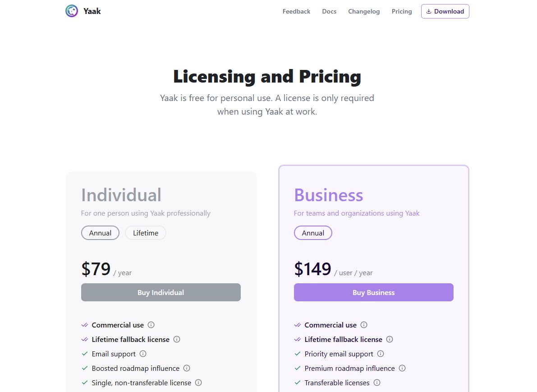Click the Lifetime fallback license info icon on Individual
The height and width of the screenshot is (392, 537).
tap(177, 339)
